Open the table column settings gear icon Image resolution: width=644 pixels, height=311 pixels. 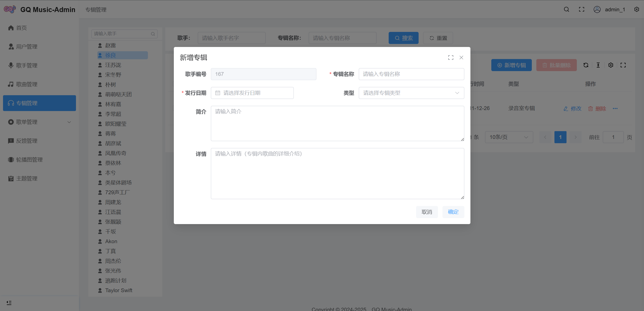pyautogui.click(x=611, y=65)
